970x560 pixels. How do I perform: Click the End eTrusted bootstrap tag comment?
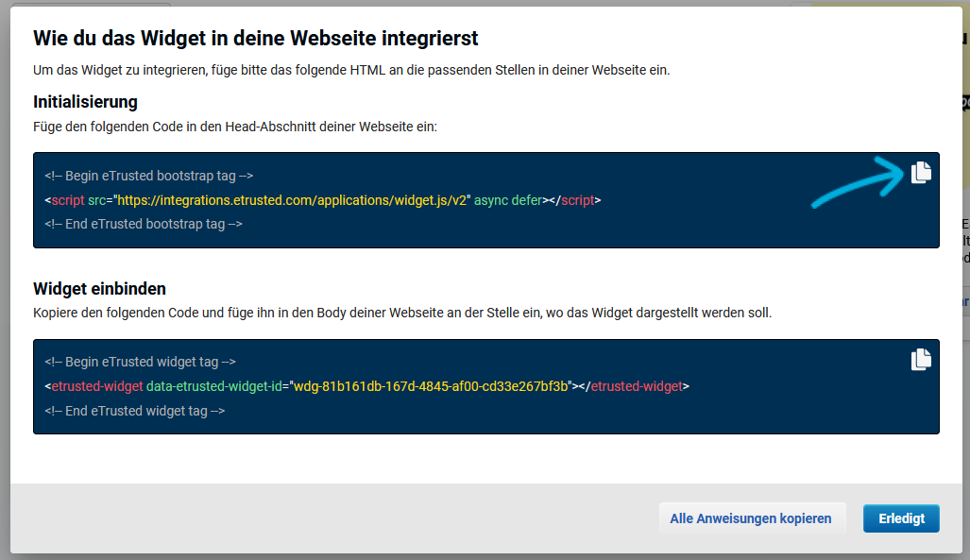coord(144,224)
